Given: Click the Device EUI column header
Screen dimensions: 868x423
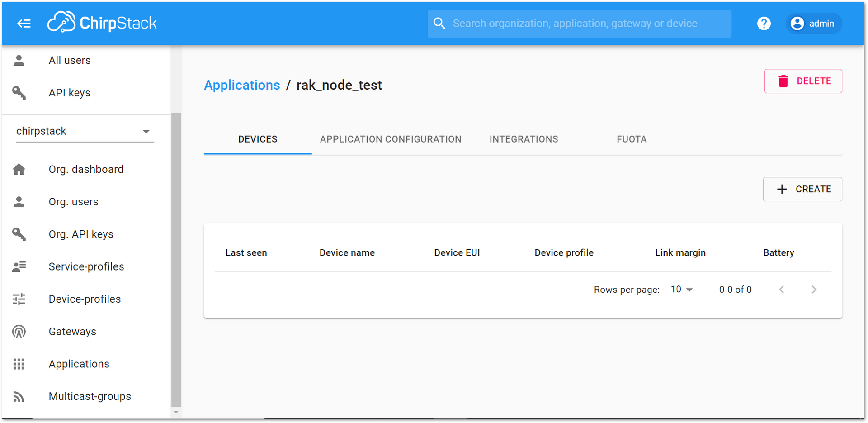Looking at the screenshot, I should (457, 253).
